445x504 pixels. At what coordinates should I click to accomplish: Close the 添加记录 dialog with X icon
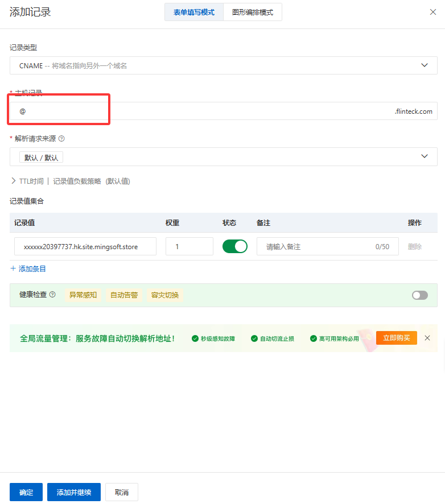432,12
